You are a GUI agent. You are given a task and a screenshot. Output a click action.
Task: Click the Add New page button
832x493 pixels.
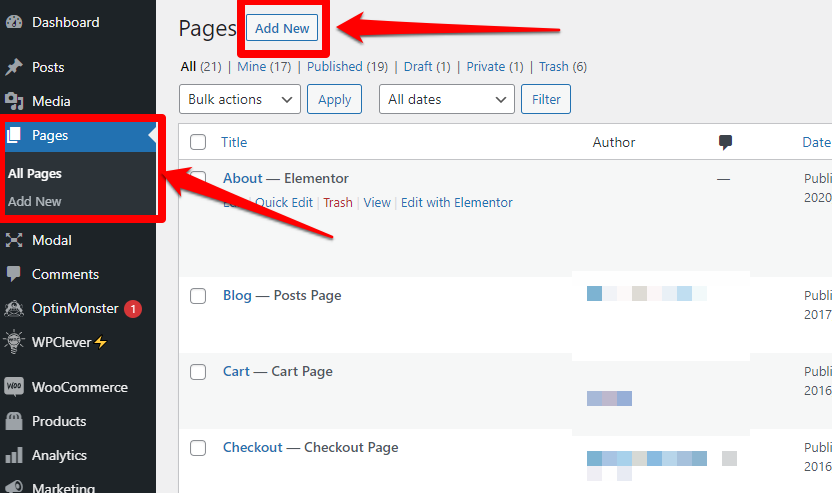(x=282, y=28)
